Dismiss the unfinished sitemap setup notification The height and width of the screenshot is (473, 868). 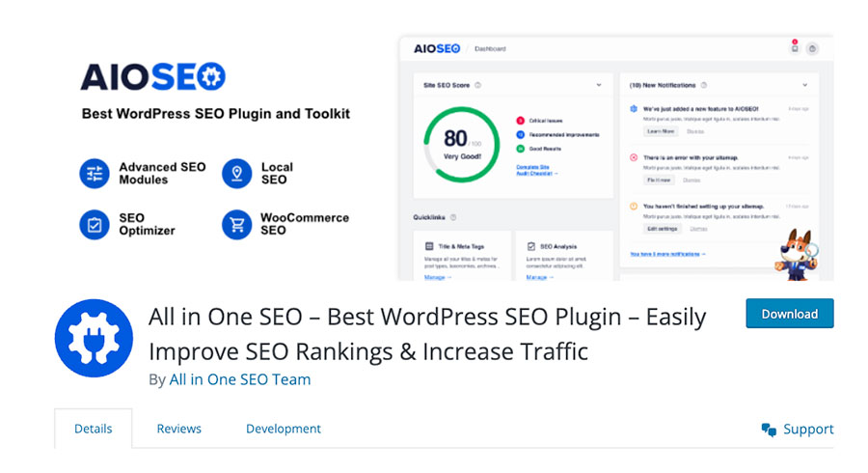[698, 229]
